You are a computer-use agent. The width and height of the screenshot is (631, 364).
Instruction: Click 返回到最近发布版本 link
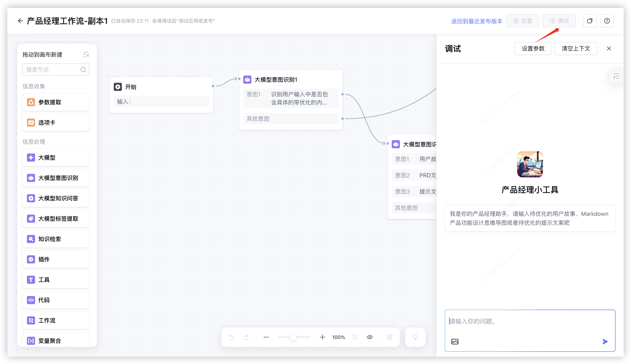click(x=477, y=21)
